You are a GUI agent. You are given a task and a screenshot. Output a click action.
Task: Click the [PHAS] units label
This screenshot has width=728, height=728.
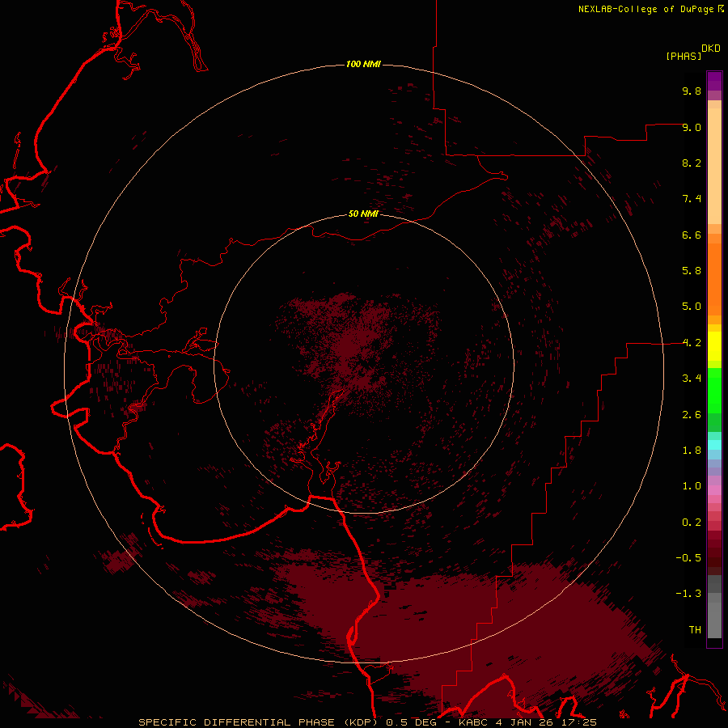click(x=684, y=57)
